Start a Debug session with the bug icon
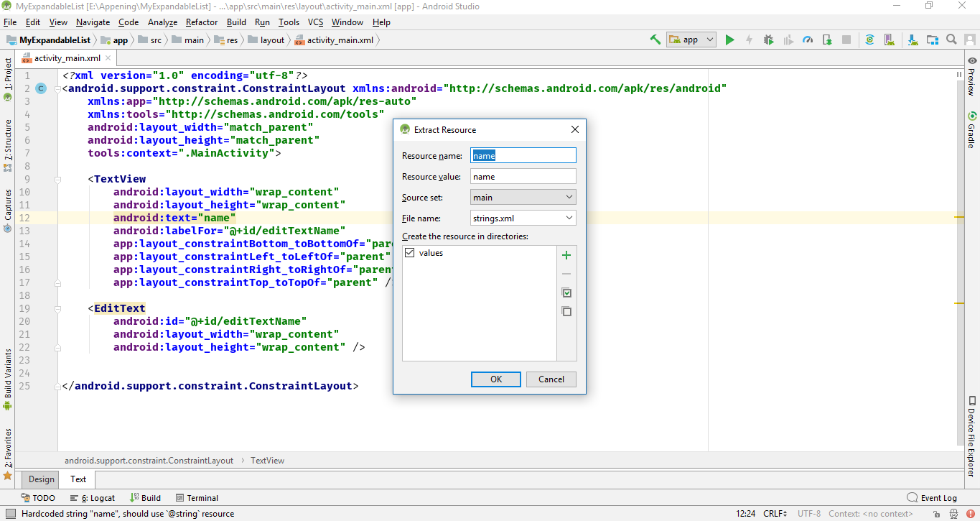The height and width of the screenshot is (521, 980). coord(767,40)
